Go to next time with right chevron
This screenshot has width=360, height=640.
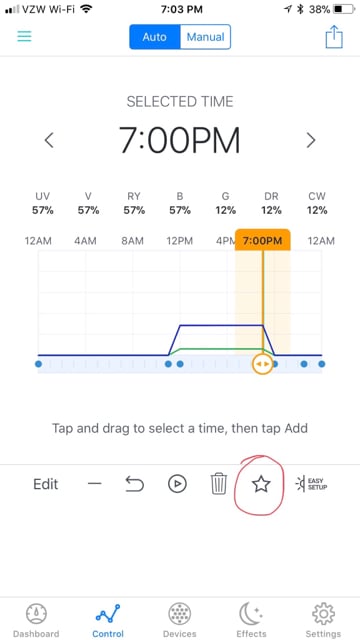coord(311,140)
